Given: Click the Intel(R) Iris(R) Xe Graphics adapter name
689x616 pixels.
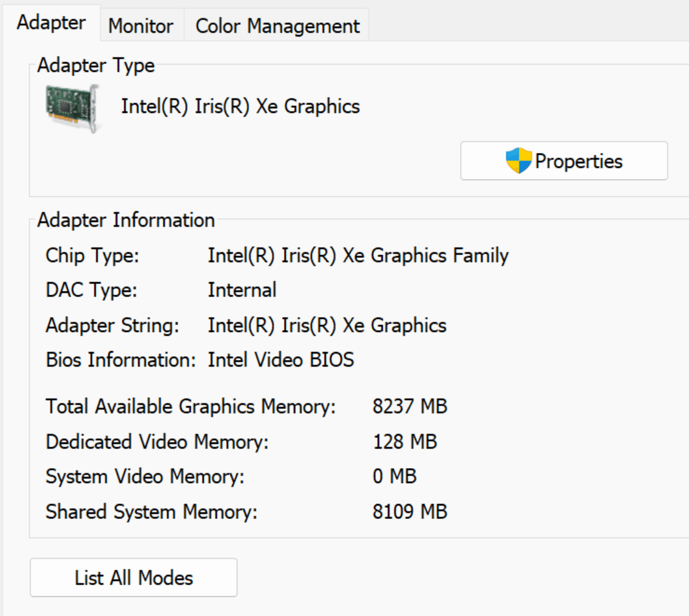Looking at the screenshot, I should 240,106.
